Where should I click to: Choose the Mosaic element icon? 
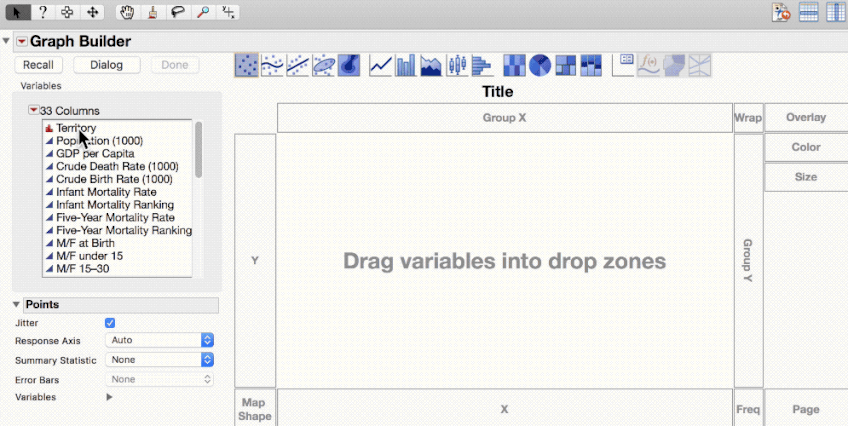coord(591,65)
